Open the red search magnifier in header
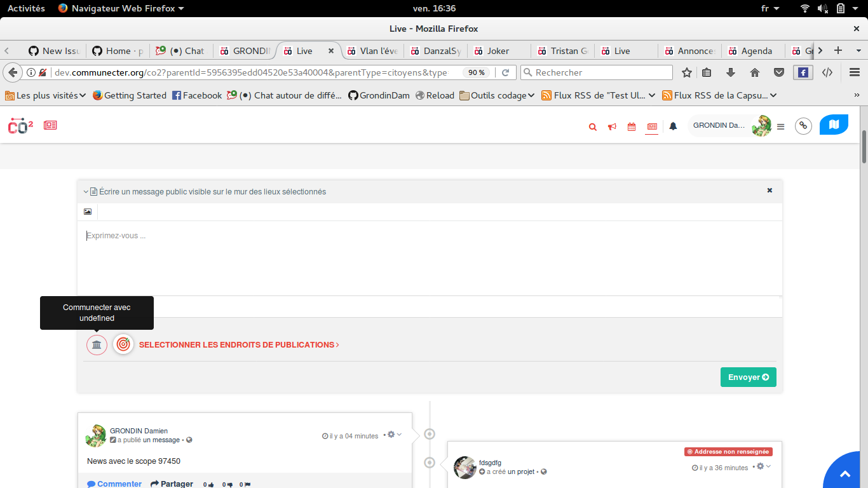Screen dimensions: 868x488 click(593, 127)
